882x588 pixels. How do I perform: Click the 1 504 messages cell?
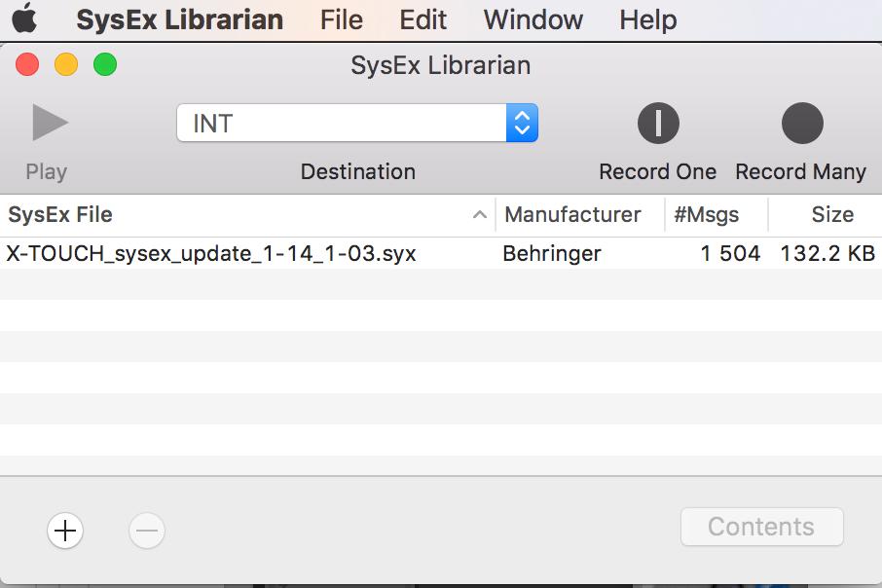tap(730, 254)
